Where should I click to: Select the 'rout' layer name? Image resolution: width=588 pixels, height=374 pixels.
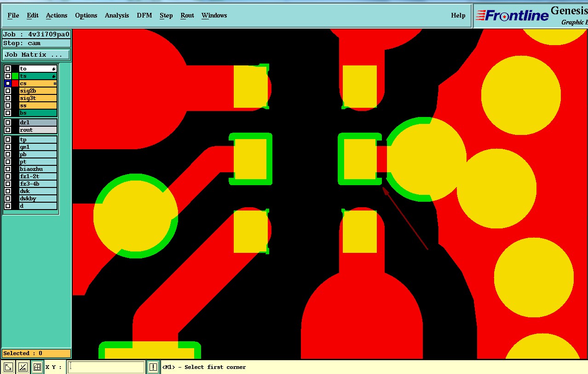point(38,130)
